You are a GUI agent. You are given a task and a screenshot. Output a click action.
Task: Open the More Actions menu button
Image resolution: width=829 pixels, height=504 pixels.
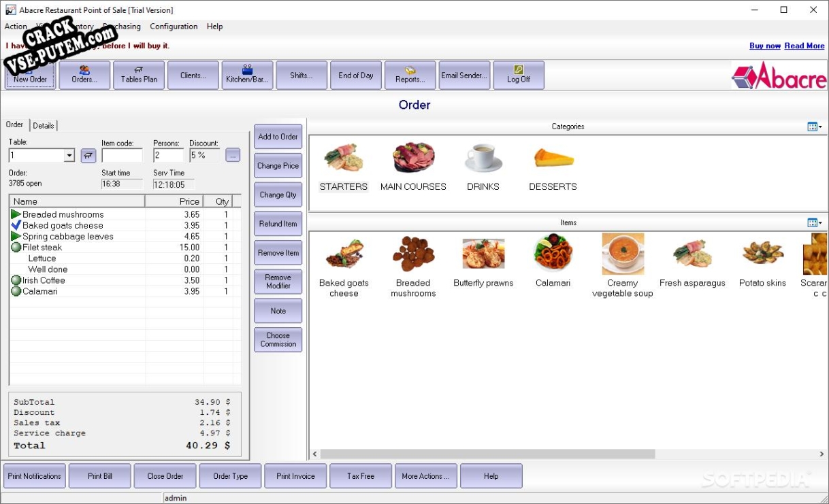click(426, 476)
